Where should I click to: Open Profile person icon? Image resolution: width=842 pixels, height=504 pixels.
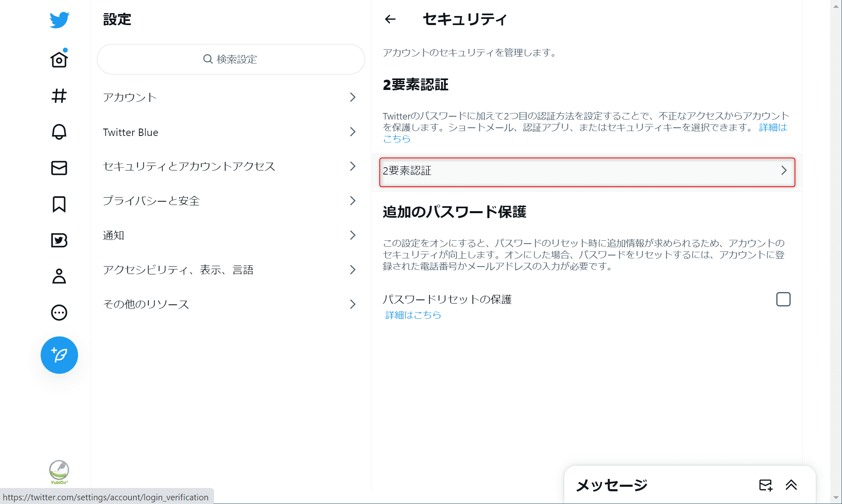pyautogui.click(x=59, y=276)
